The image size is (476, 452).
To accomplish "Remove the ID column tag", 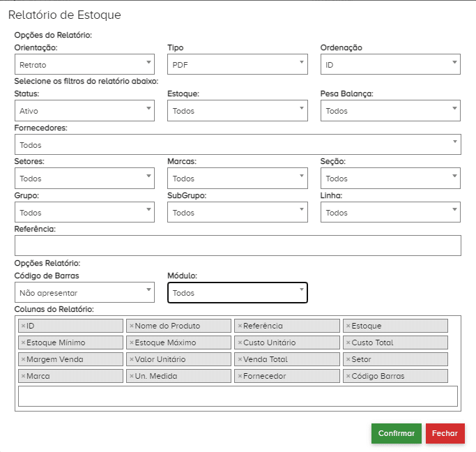I will tap(23, 326).
